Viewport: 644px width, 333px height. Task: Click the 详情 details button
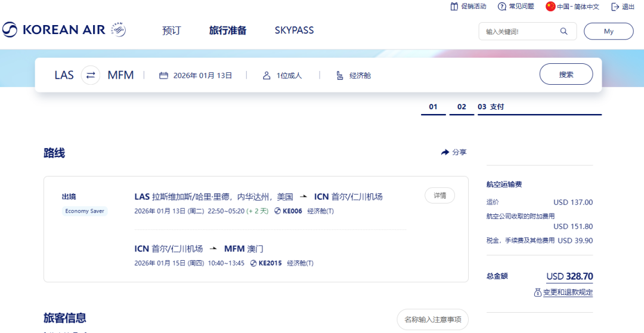click(x=439, y=196)
